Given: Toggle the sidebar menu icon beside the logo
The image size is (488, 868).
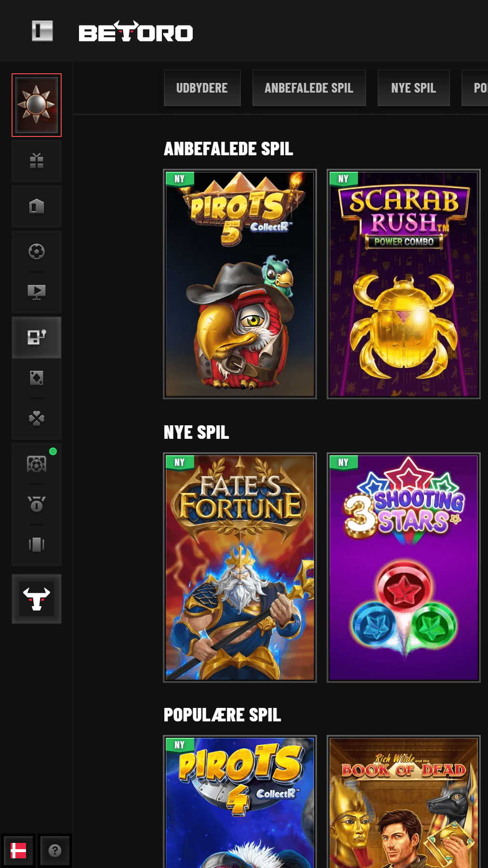Looking at the screenshot, I should coord(42,31).
